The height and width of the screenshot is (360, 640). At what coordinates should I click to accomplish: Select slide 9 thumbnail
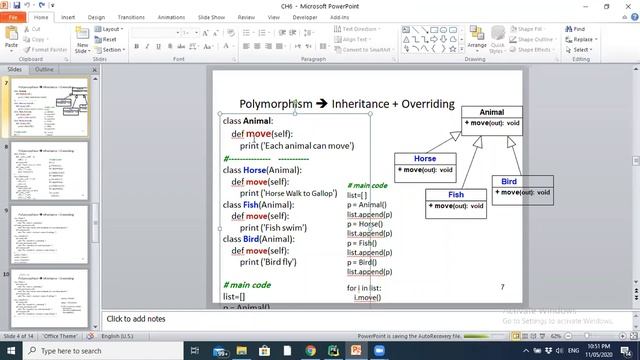pos(49,235)
